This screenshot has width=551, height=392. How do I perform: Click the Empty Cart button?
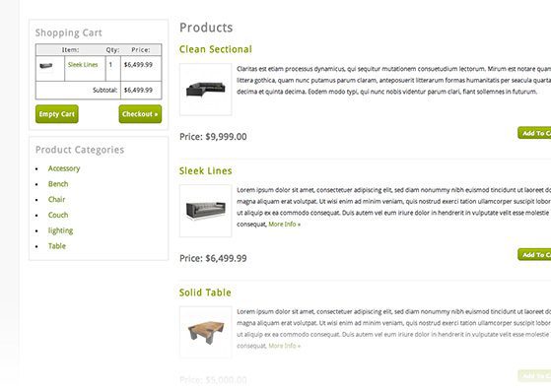click(57, 114)
